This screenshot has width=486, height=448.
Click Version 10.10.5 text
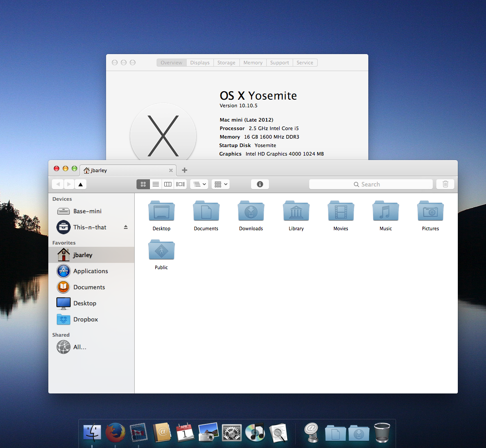click(x=239, y=106)
